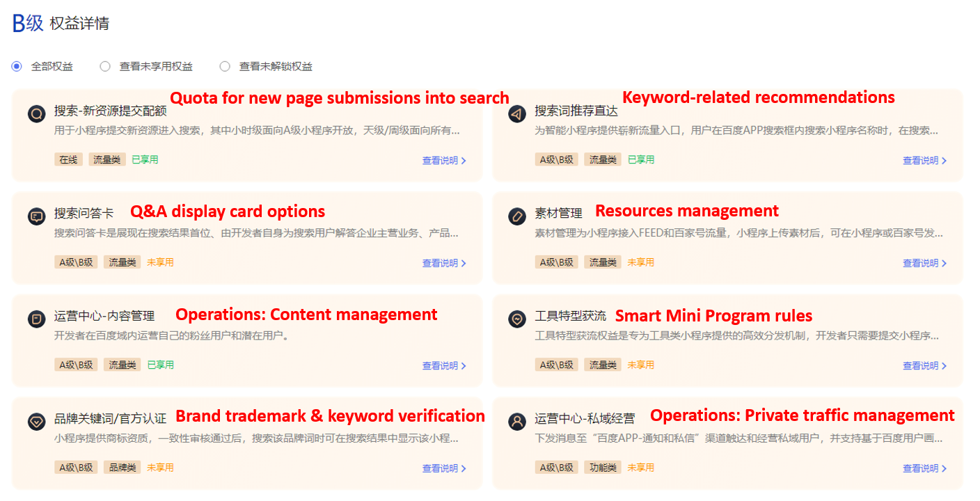Click the paper-plane icon beside 搜索词推荐直达

[x=517, y=113]
